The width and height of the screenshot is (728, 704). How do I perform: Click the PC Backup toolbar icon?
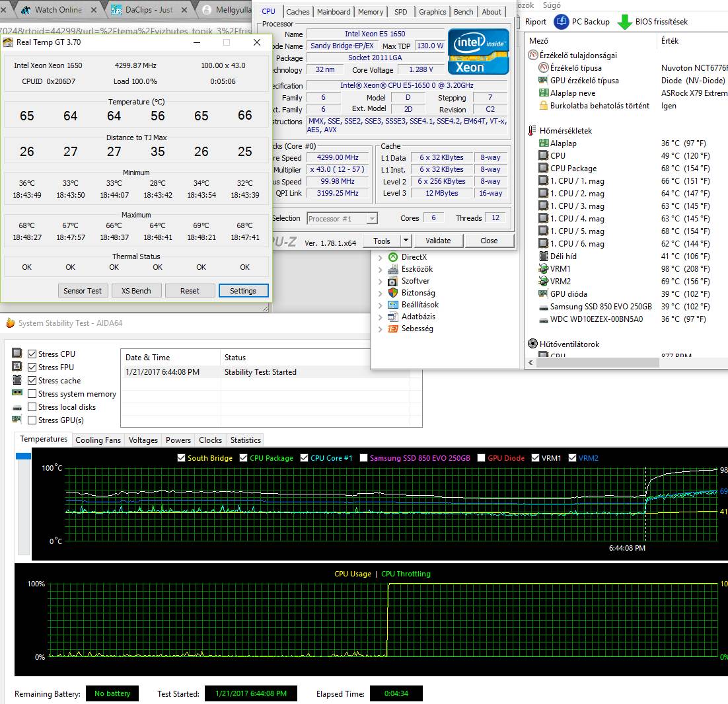(x=562, y=21)
